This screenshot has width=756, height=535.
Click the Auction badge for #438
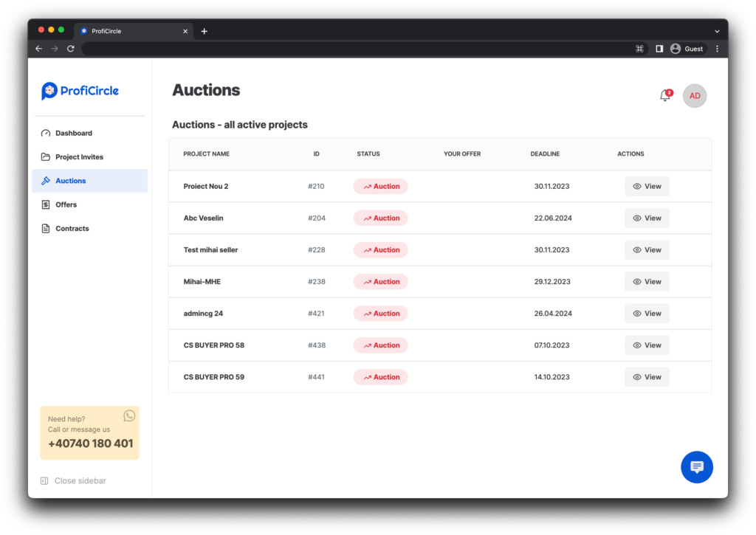pyautogui.click(x=381, y=345)
